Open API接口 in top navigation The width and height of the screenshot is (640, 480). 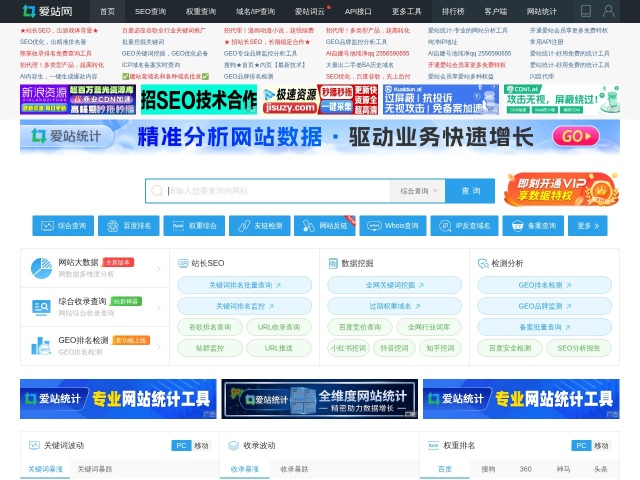[x=358, y=11]
